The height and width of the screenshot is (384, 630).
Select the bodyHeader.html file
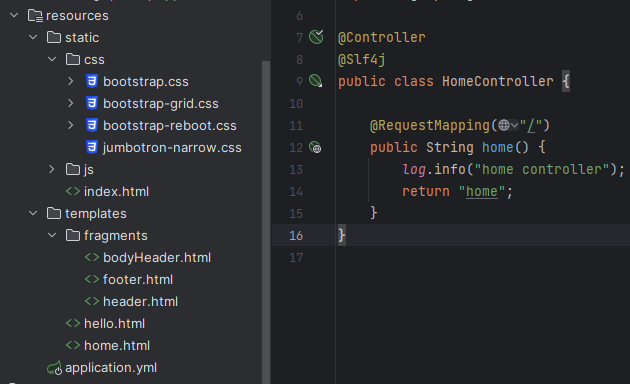click(157, 257)
